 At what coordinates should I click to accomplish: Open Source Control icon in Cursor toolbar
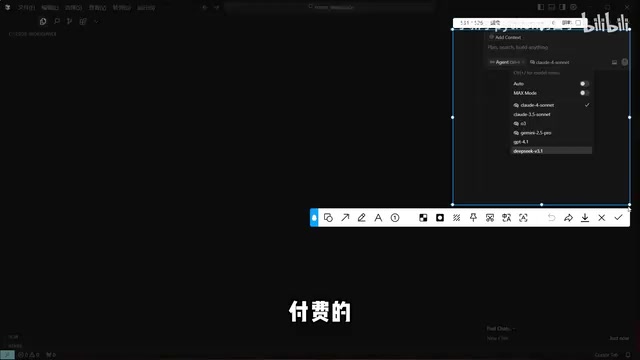pyautogui.click(x=69, y=21)
